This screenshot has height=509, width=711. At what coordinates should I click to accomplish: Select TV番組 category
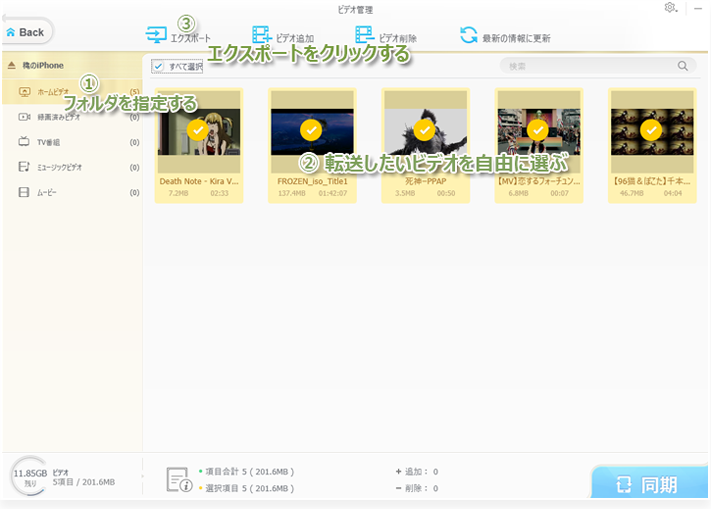coord(73,142)
